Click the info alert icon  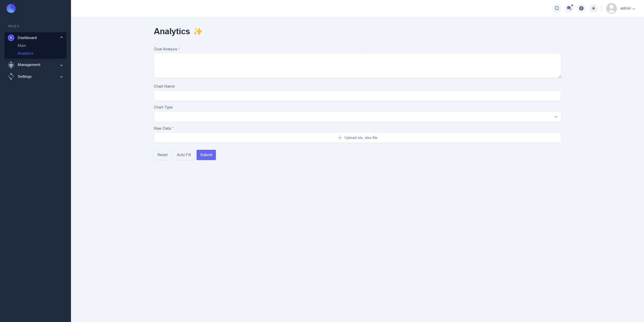coord(581,8)
